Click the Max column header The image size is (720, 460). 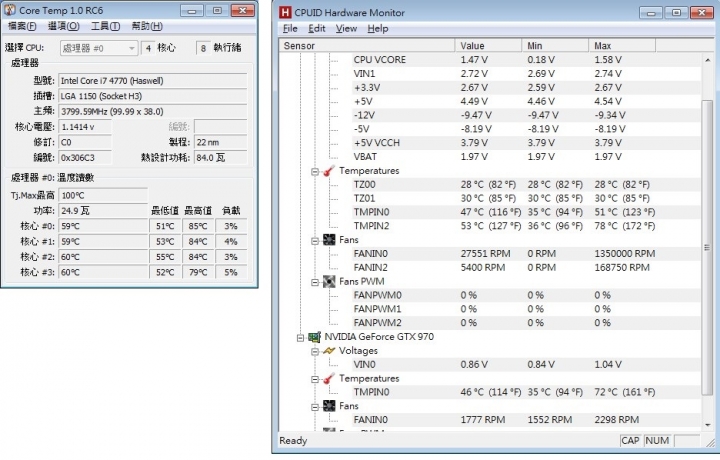pyautogui.click(x=622, y=45)
